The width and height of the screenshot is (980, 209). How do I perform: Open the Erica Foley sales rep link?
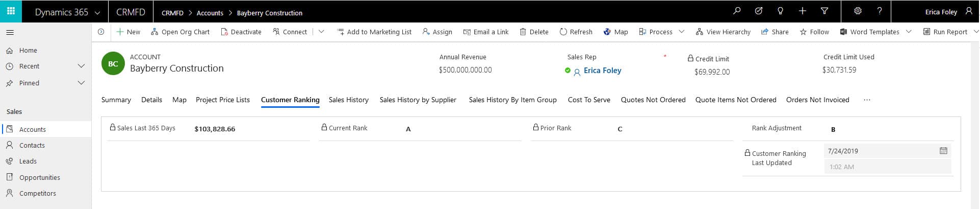click(603, 71)
